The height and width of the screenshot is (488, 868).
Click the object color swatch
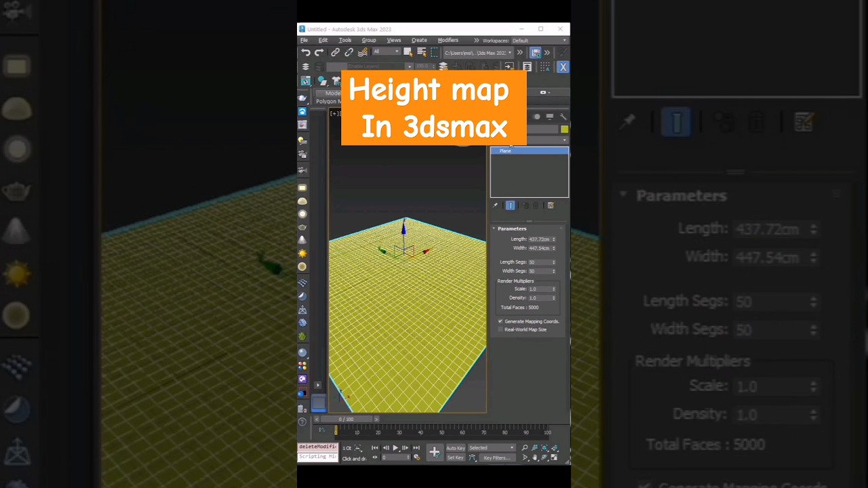564,129
